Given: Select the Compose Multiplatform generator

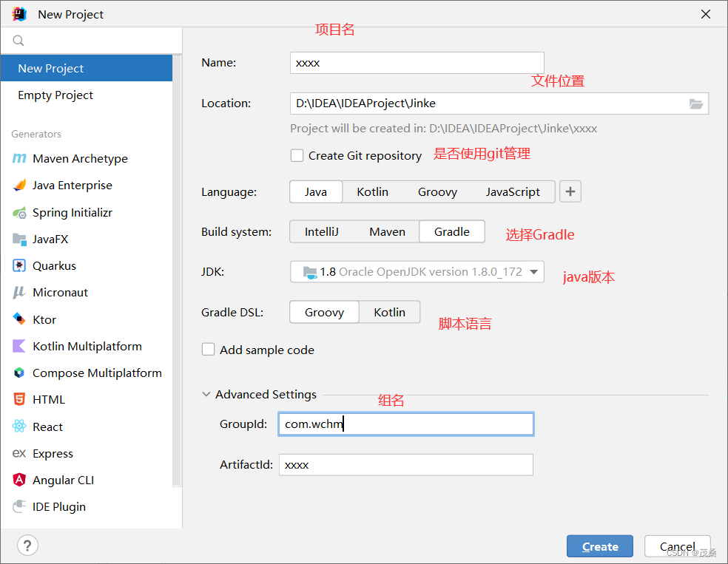Looking at the screenshot, I should pyautogui.click(x=87, y=373).
